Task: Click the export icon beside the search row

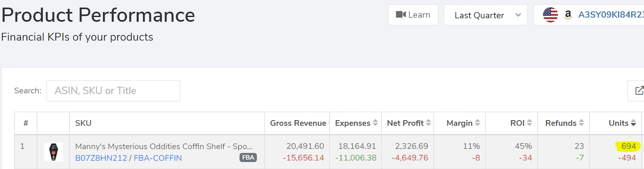Action: (x=639, y=91)
